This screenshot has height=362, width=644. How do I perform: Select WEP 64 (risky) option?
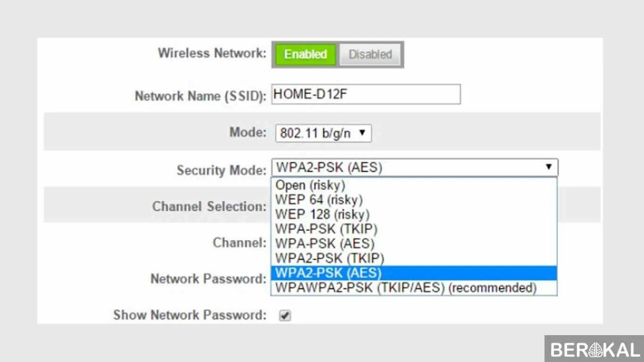tap(319, 199)
